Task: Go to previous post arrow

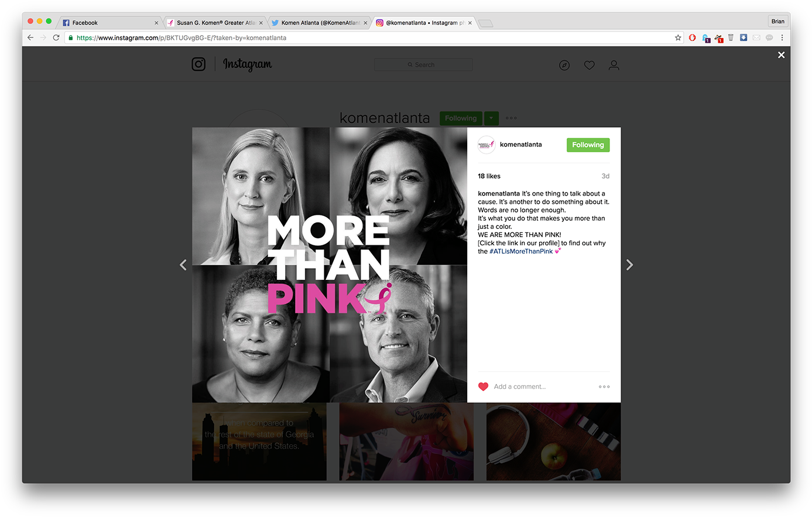Action: [x=183, y=265]
